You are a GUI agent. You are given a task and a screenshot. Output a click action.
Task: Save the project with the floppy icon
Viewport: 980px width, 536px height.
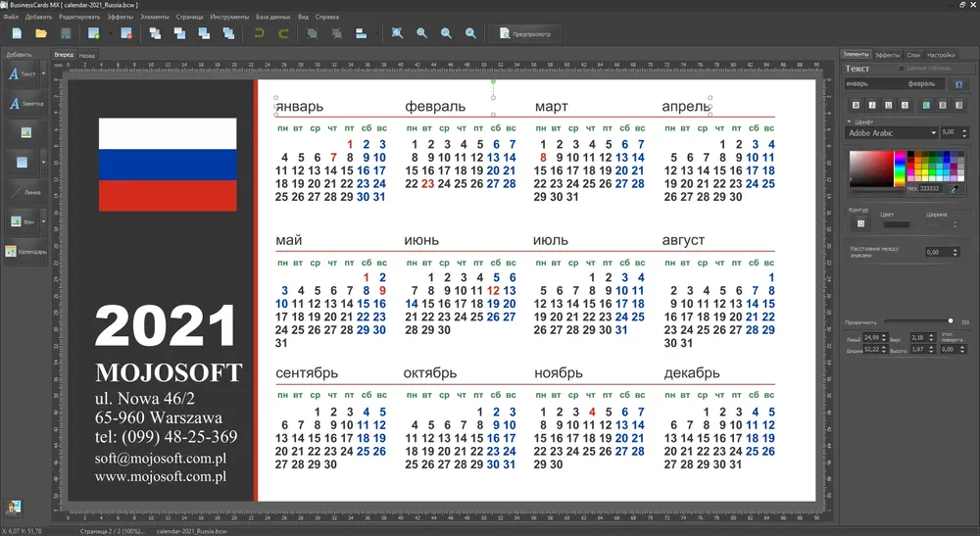click(66, 33)
